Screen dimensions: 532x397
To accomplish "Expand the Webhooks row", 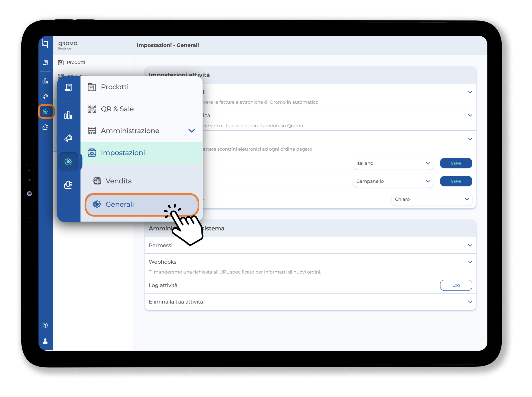I will (x=310, y=266).
